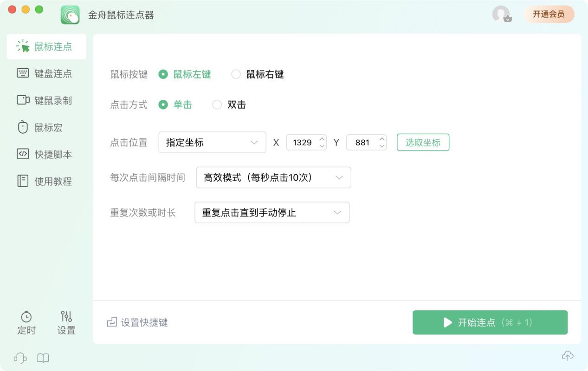Click the 选取坐标 button
This screenshot has height=371, width=588.
(423, 143)
